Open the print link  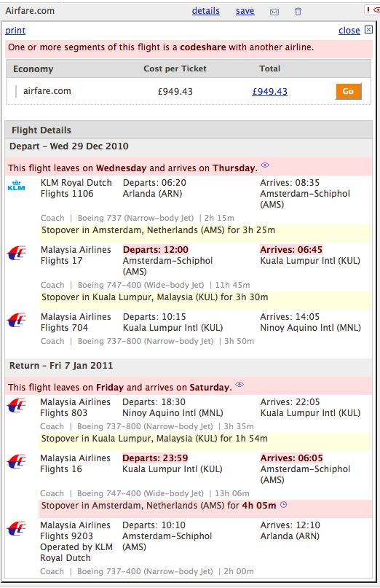click(x=15, y=31)
